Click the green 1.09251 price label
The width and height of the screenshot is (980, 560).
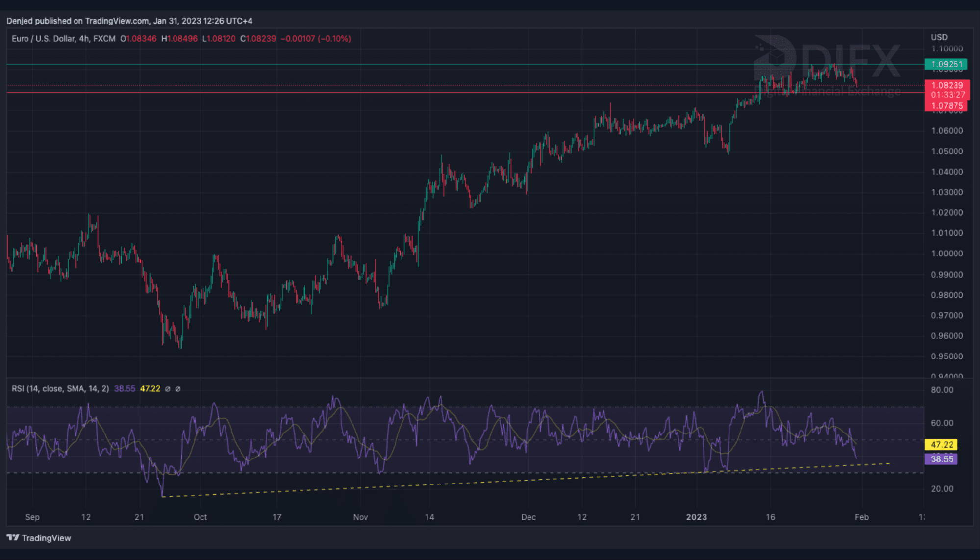pyautogui.click(x=946, y=64)
